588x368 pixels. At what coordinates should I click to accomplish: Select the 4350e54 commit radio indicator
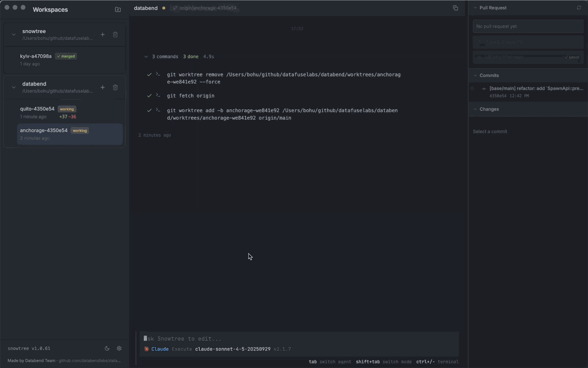click(x=472, y=89)
